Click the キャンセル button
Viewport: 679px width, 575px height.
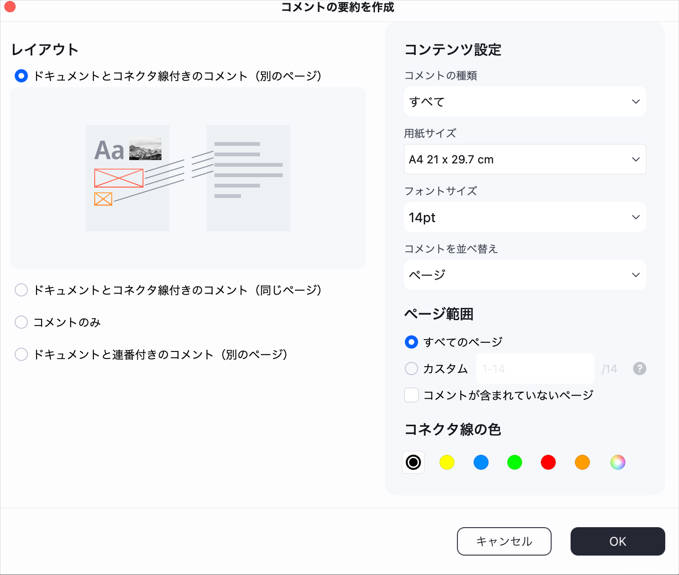(504, 541)
